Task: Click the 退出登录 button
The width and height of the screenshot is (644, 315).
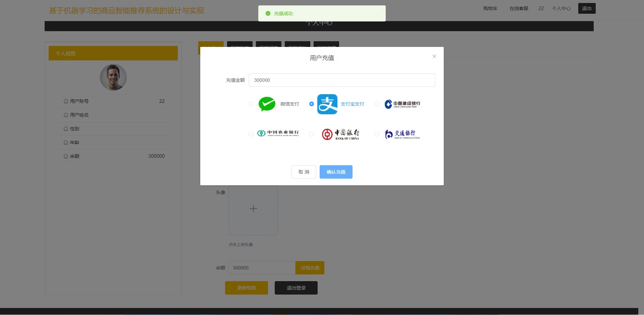Action: click(x=296, y=288)
